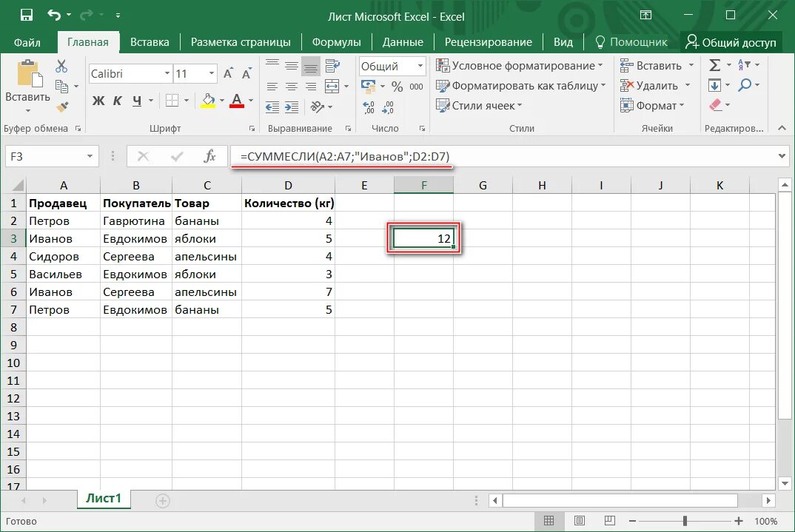Decrease font size with smaller A
Screen dimensions: 795x532
[247, 74]
